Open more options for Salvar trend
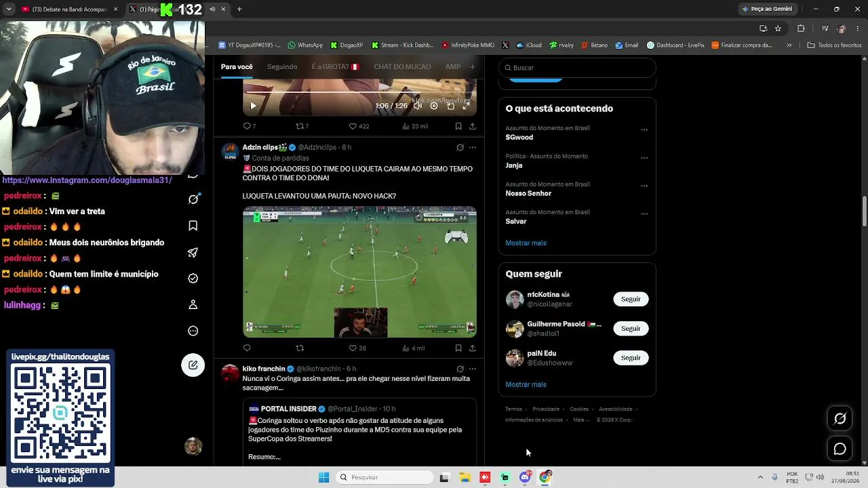Screen dimensions: 868x488 [644, 214]
